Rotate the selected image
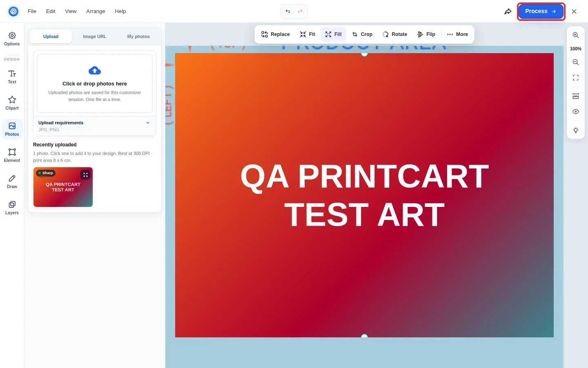Screen dimensions: 588x368 click(395, 34)
